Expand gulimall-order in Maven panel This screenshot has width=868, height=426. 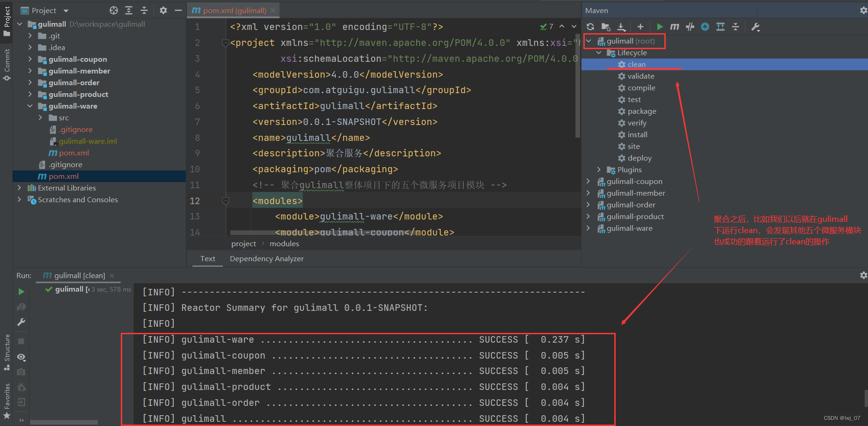tap(588, 205)
